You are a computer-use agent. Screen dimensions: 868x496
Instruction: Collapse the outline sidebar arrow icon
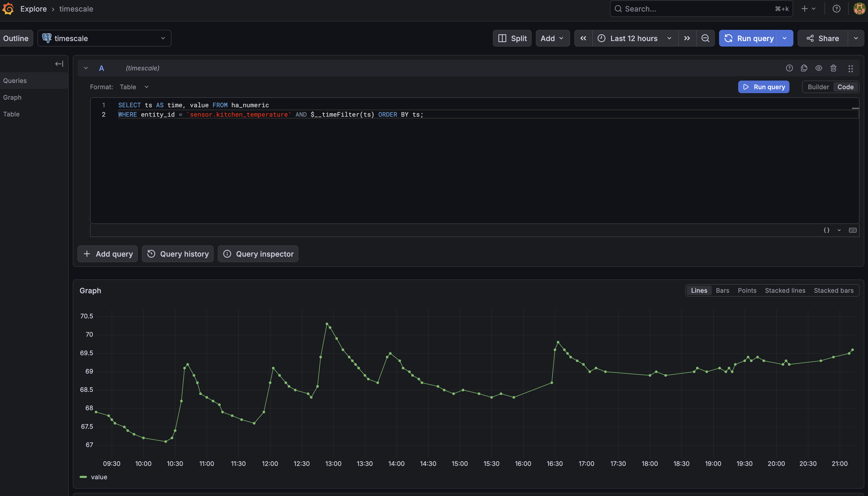click(x=59, y=64)
